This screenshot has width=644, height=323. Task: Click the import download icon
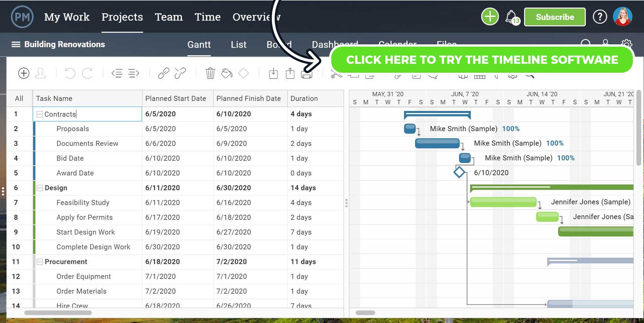(x=274, y=73)
